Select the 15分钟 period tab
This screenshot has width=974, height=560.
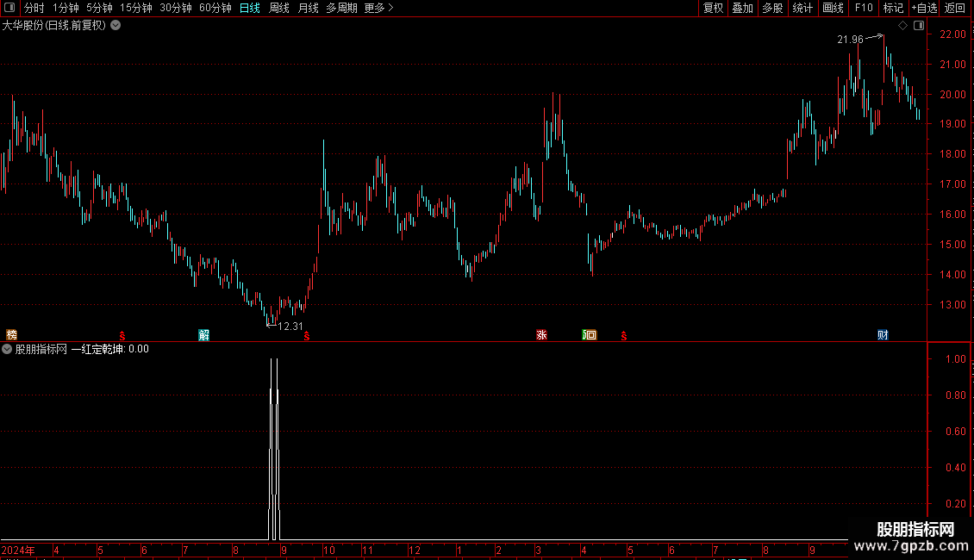[x=136, y=8]
